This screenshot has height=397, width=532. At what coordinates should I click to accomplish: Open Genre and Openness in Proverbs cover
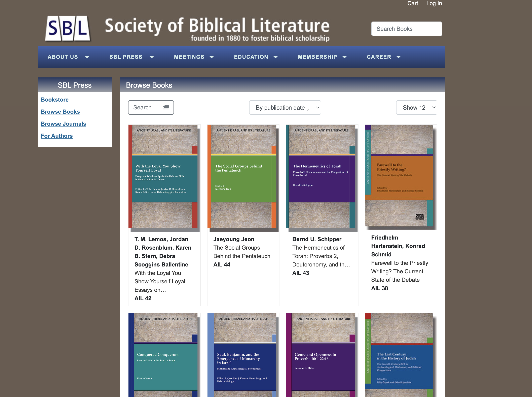click(322, 355)
